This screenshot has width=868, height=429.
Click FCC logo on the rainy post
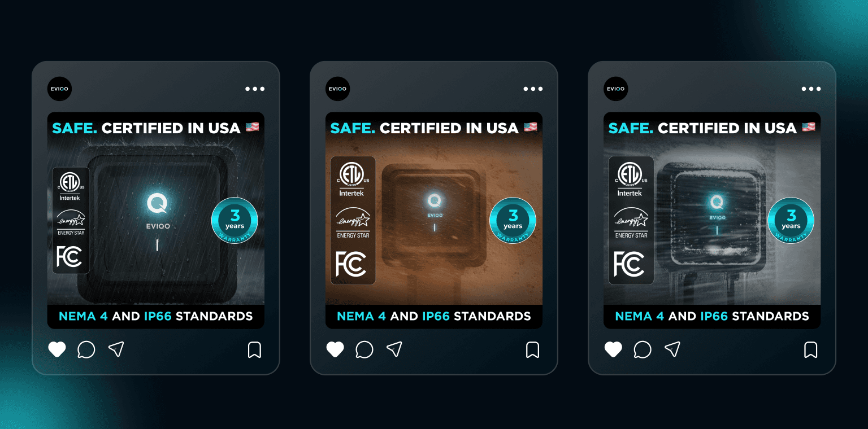pyautogui.click(x=70, y=256)
